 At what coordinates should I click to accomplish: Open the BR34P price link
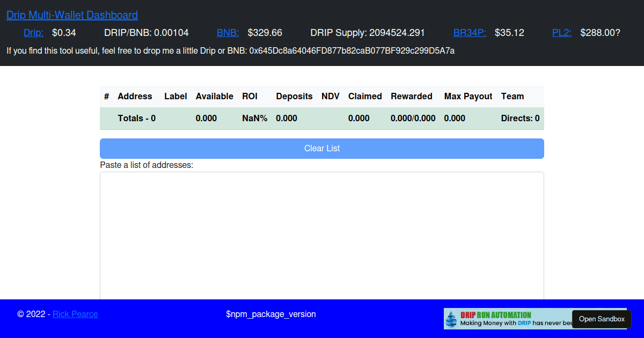click(x=469, y=33)
